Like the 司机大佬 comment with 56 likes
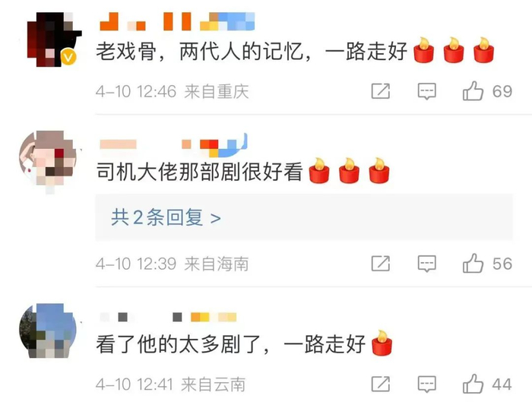Screen dimensions: 532x405 click(x=473, y=263)
